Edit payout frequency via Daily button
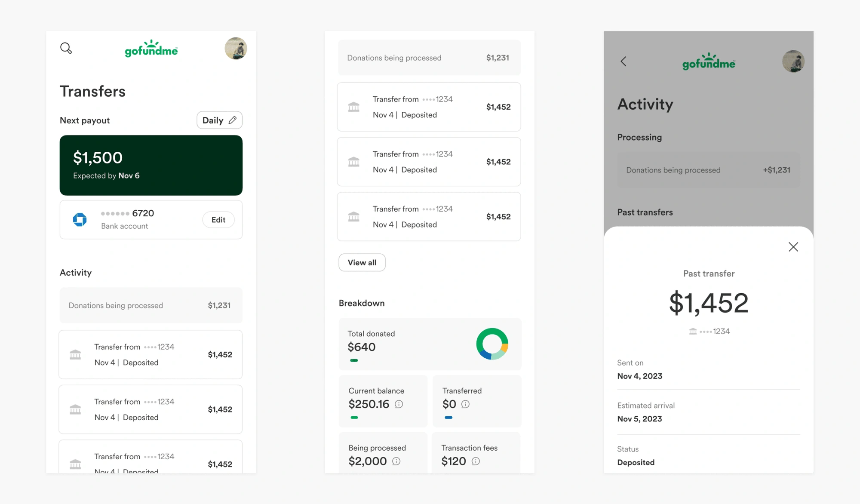This screenshot has width=860, height=504. [219, 120]
